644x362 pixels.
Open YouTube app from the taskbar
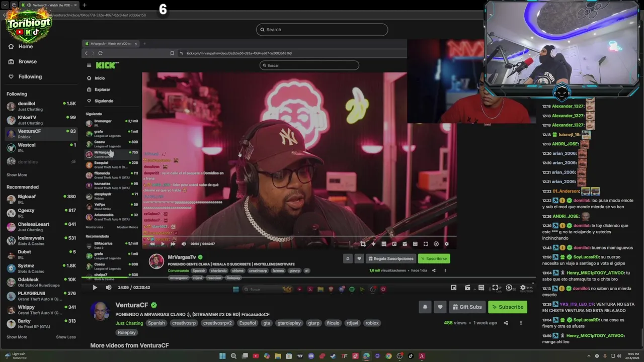pos(256,356)
